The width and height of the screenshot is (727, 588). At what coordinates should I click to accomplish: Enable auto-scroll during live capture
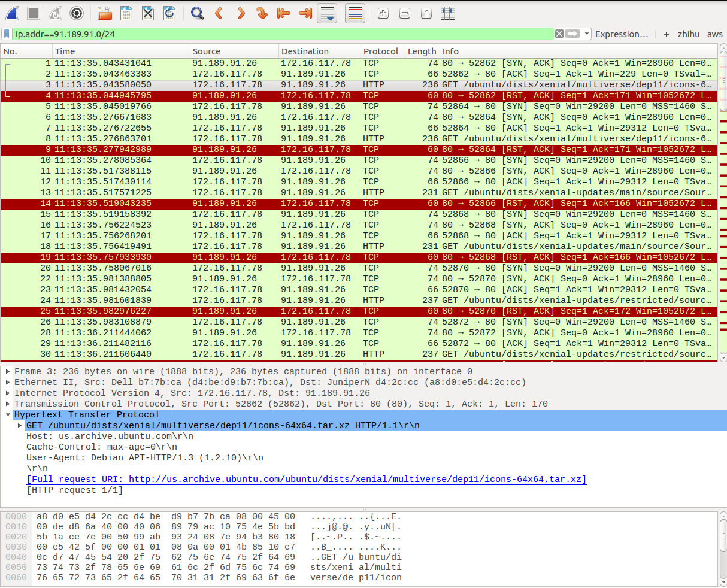[x=327, y=13]
